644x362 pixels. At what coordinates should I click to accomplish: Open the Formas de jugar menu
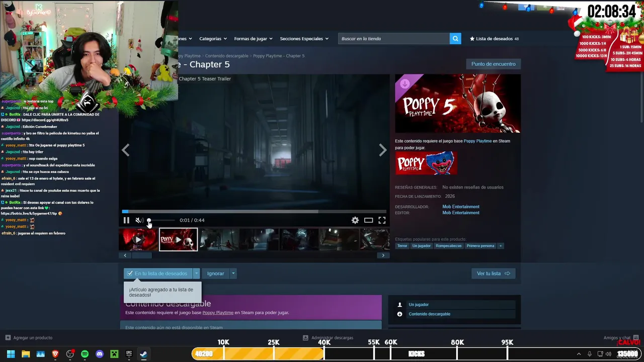[x=253, y=39]
